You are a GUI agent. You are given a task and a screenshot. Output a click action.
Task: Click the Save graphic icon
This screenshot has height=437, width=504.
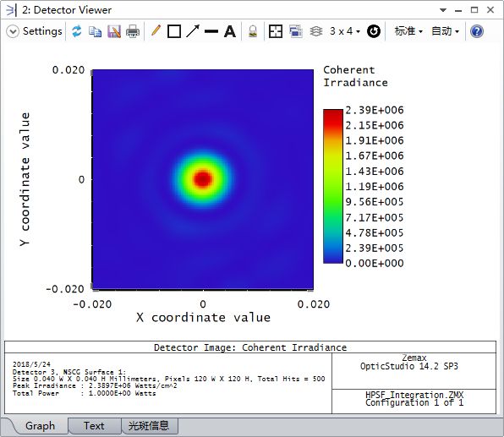click(114, 31)
